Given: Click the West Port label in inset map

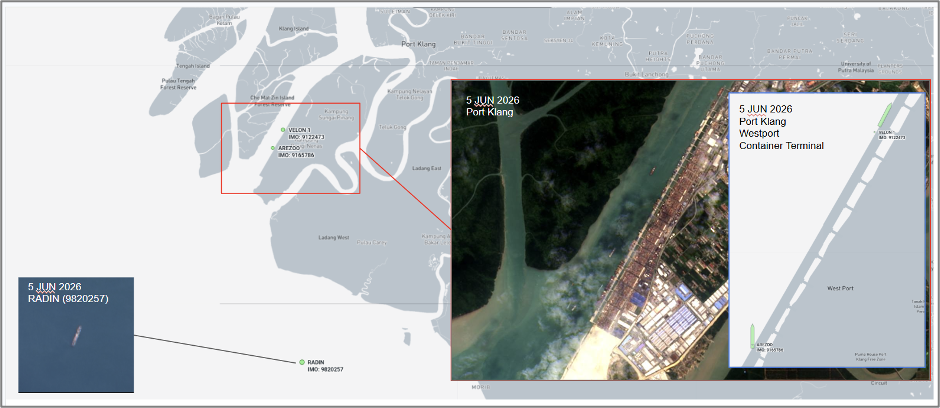Looking at the screenshot, I should point(840,289).
